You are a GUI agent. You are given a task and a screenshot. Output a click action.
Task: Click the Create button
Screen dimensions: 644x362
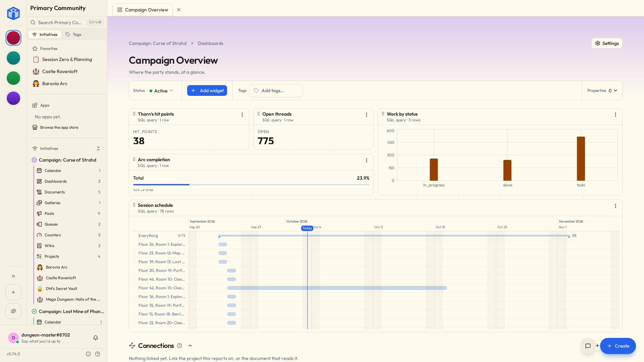coord(618,346)
